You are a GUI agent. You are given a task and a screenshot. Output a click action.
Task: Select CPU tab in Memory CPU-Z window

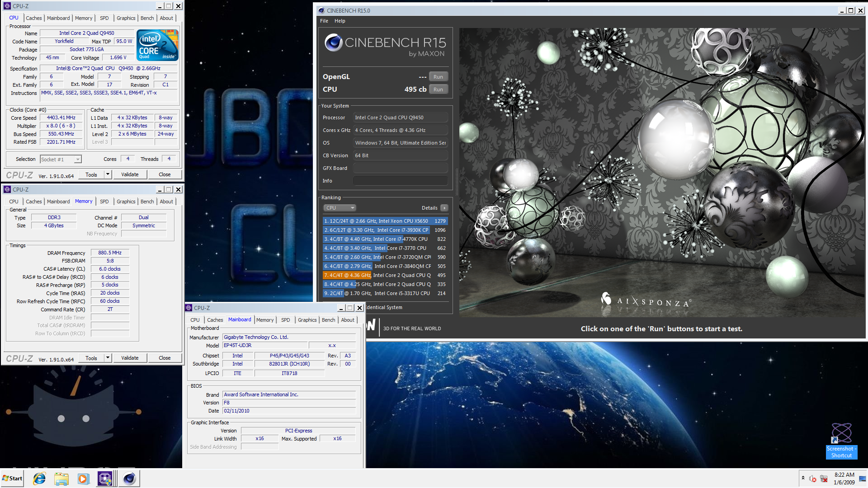14,202
